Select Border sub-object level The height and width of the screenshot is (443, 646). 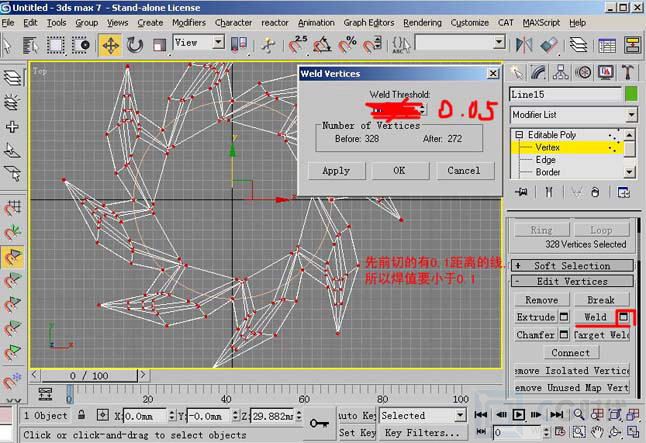tap(548, 172)
